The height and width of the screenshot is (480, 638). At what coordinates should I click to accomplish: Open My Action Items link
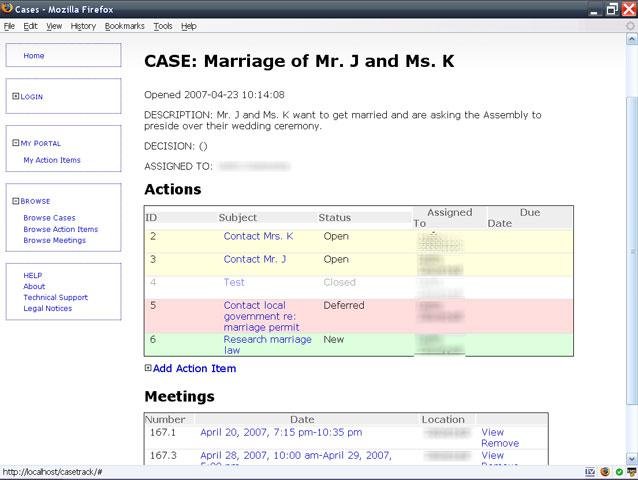click(x=52, y=160)
